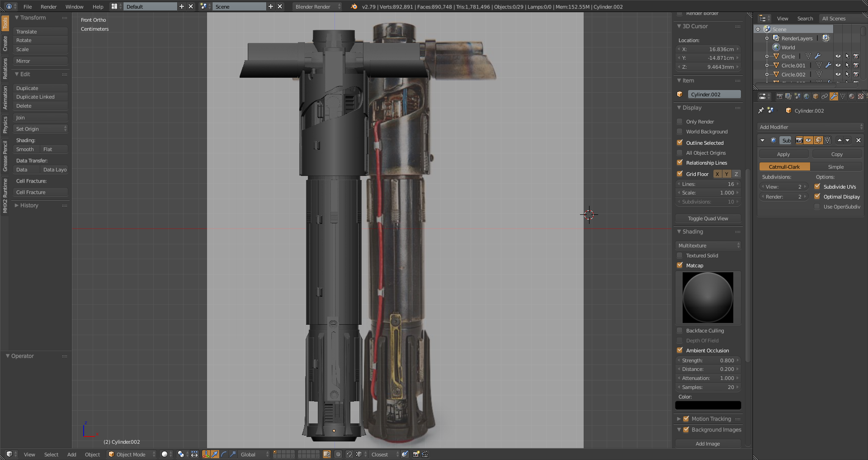Image resolution: width=868 pixels, height=460 pixels.
Task: Toggle the snap magnet icon
Action: pyautogui.click(x=349, y=454)
